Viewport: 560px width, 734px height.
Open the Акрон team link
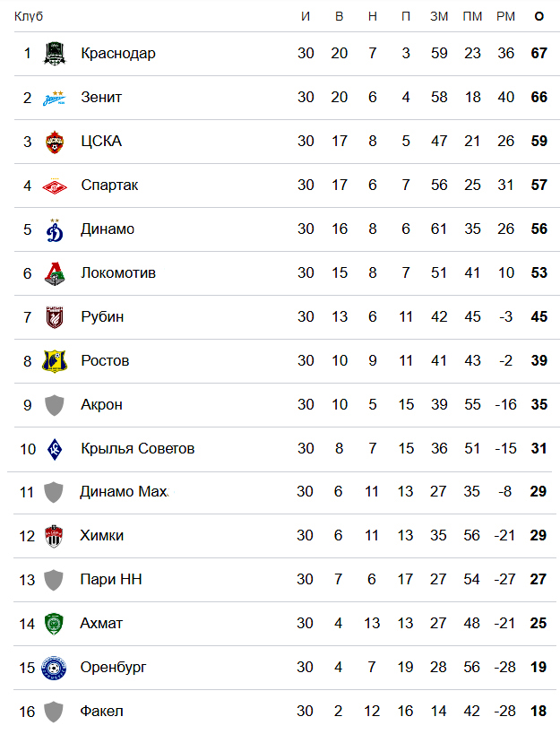pos(101,404)
